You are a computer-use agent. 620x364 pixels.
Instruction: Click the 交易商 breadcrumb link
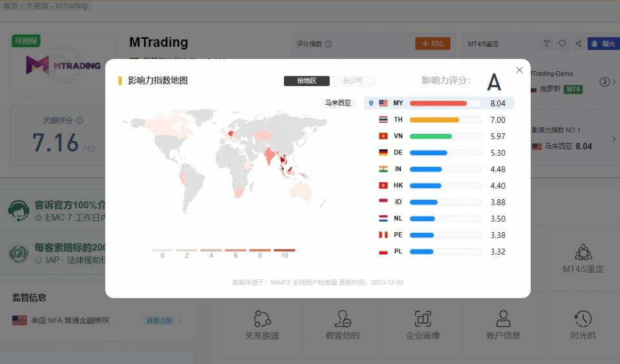pyautogui.click(x=36, y=6)
